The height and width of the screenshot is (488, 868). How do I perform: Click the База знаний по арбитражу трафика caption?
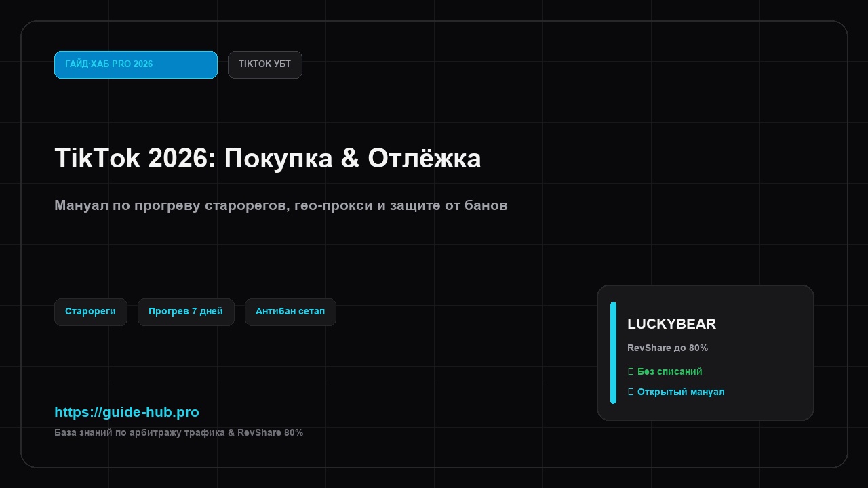pyautogui.click(x=179, y=432)
